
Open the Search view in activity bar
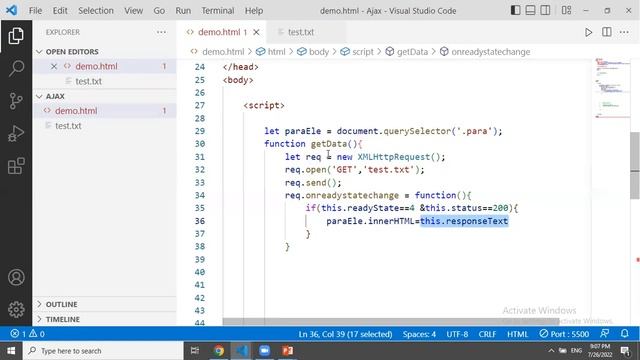click(16, 68)
